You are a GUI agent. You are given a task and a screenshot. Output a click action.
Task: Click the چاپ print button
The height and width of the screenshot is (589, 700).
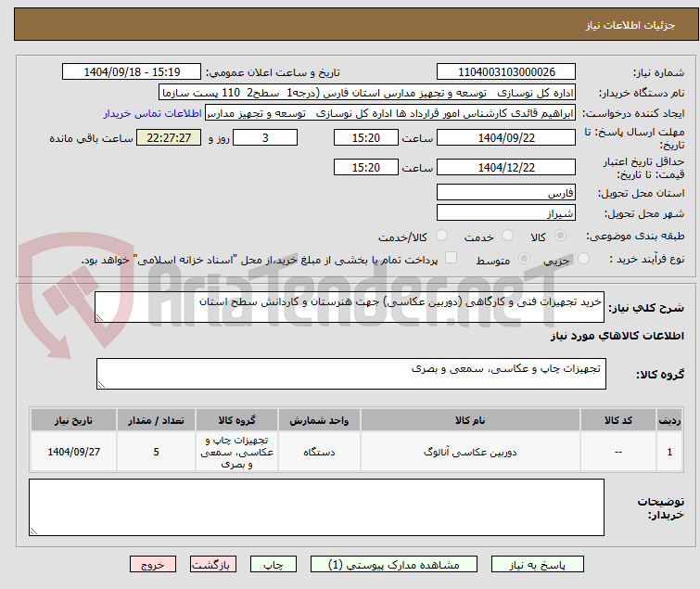tap(274, 565)
